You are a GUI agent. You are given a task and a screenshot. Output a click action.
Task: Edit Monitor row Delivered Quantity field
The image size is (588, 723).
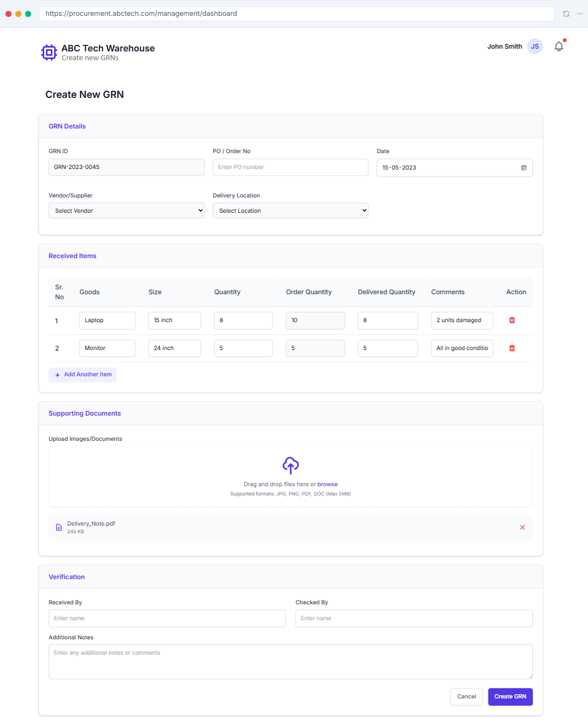point(388,348)
